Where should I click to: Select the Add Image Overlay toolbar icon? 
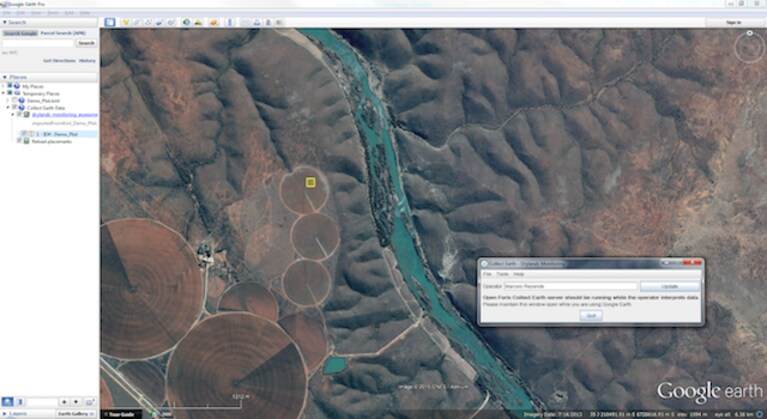tap(159, 22)
